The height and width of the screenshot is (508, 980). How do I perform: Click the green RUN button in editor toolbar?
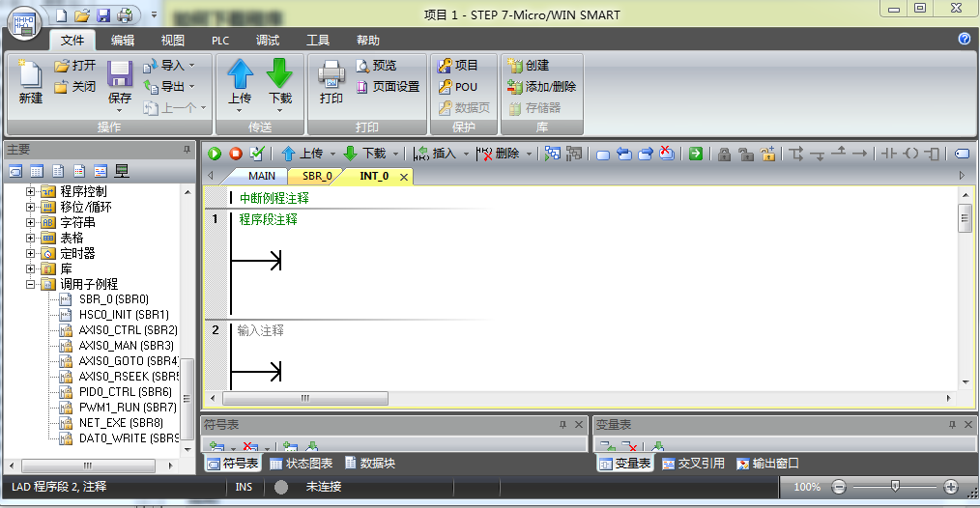pos(215,154)
